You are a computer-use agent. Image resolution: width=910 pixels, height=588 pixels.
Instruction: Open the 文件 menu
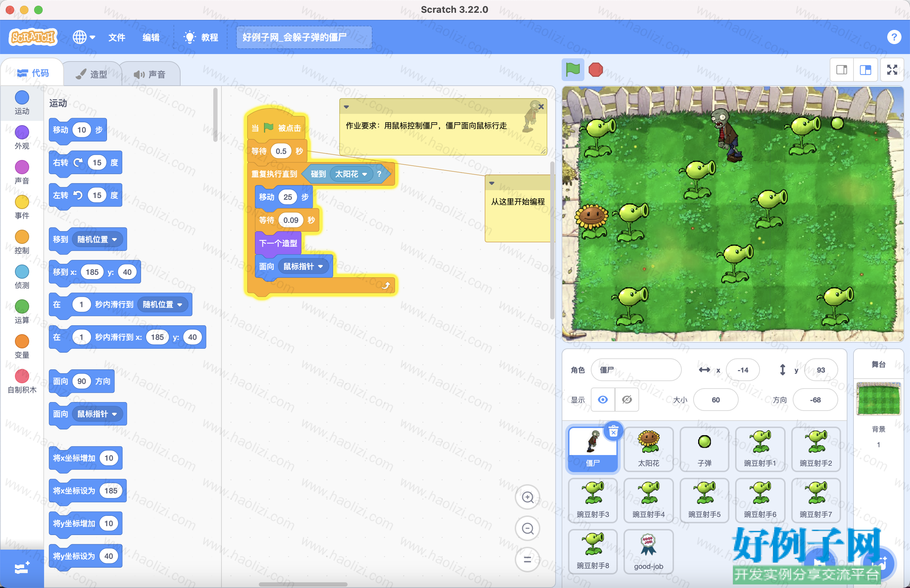pyautogui.click(x=117, y=37)
